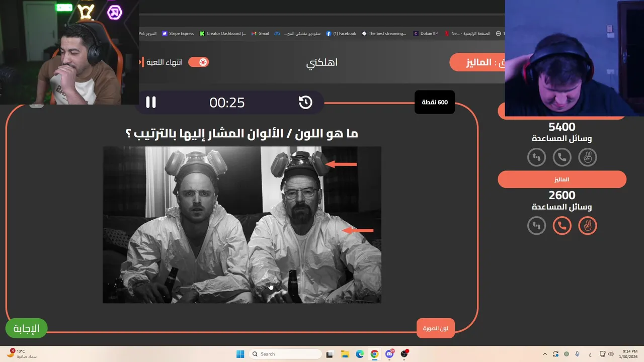Open DokanTIP bookmark
Screen dimensions: 644x362
coord(426,34)
